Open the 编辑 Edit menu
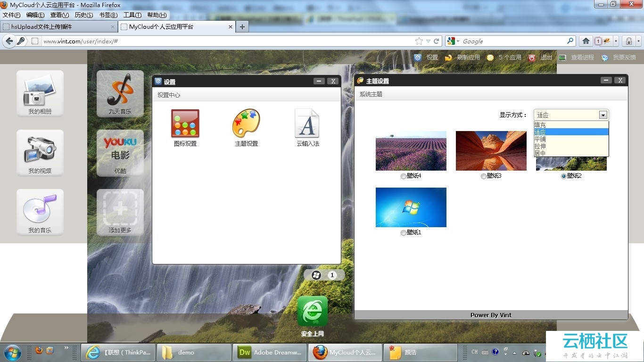Viewport: 644px width, 362px height. 35,15
